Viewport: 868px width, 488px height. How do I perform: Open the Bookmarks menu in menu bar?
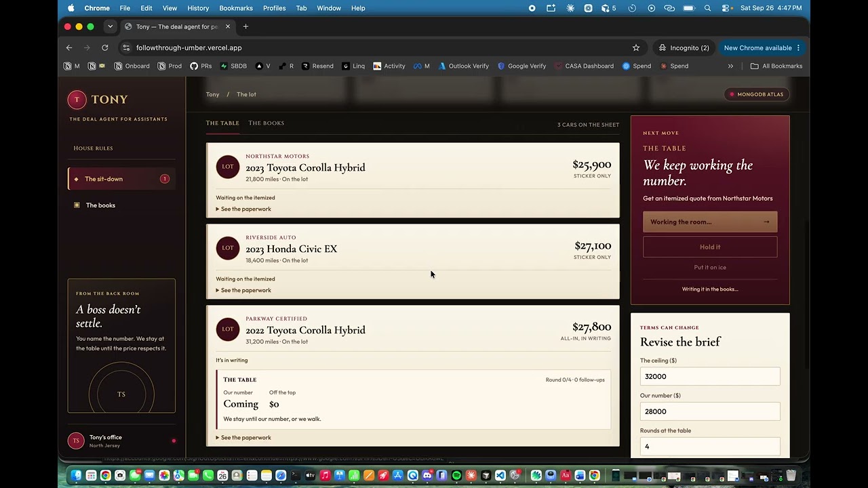236,8
